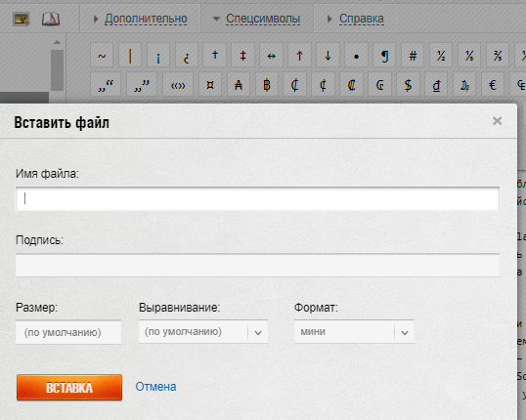Insert the dollar $ sign
The image size is (526, 420).
[408, 84]
